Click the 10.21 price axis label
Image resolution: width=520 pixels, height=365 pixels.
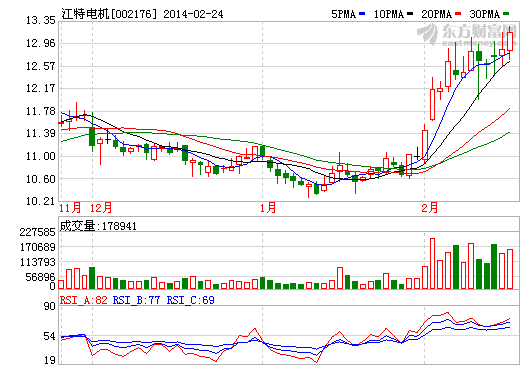pyautogui.click(x=41, y=201)
